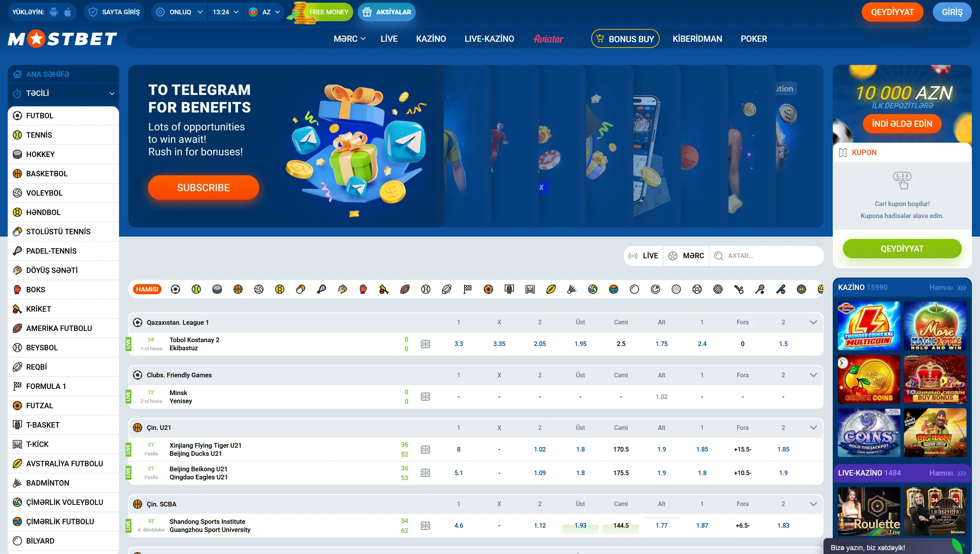This screenshot has height=554, width=980.
Task: Open Aviator game from navigation
Action: point(548,39)
